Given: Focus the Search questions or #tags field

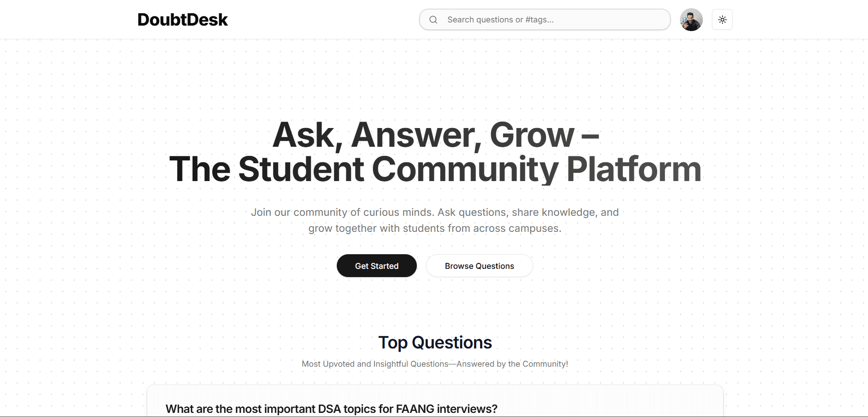Looking at the screenshot, I should [x=545, y=20].
